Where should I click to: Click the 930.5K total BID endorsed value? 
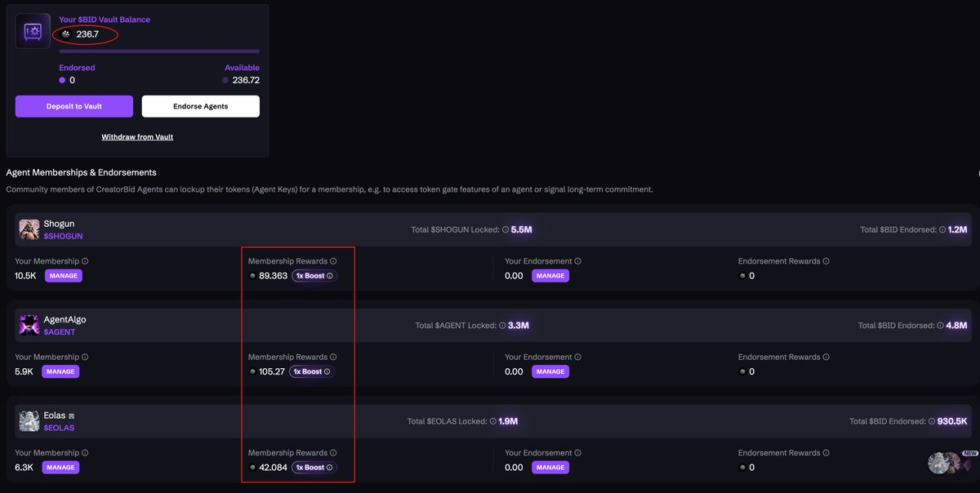pyautogui.click(x=953, y=422)
